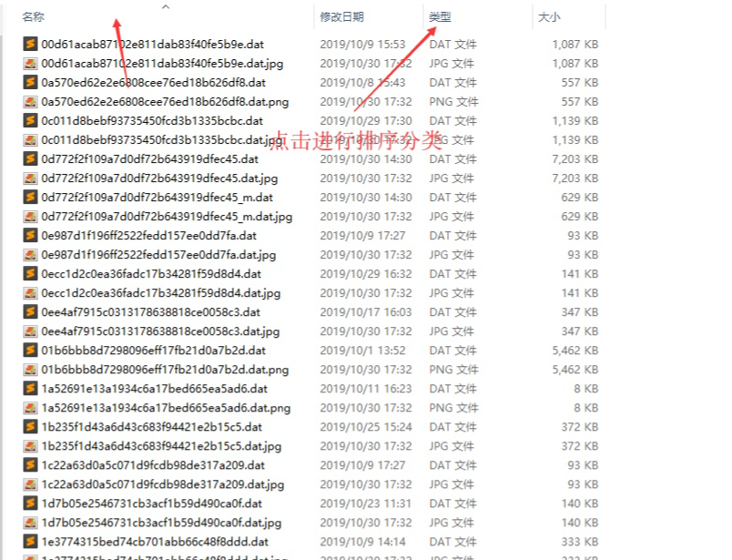
Task: Click the Sublime icon of 00d61acab87102e811dab83f40fe5b9e.dat
Action: (x=30, y=44)
